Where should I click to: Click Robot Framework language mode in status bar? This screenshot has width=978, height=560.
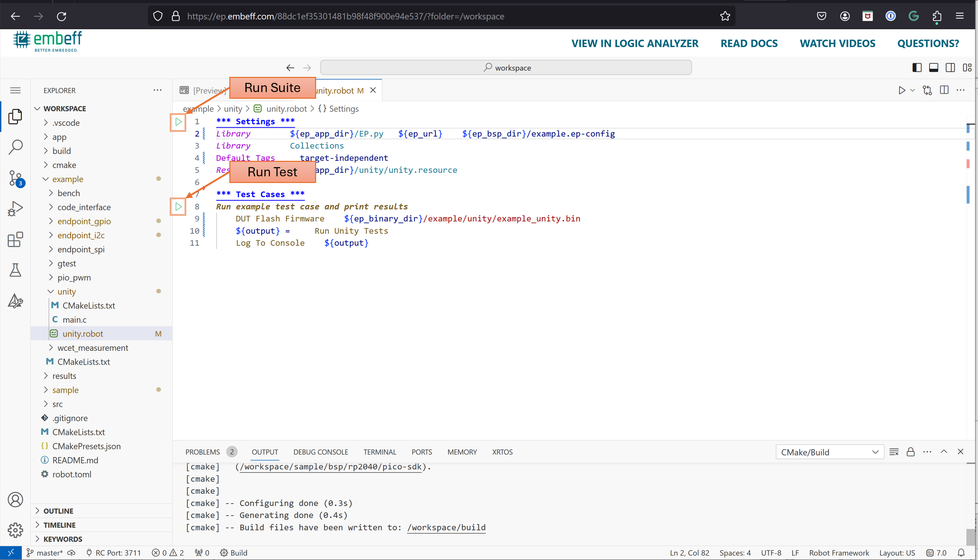[839, 553]
